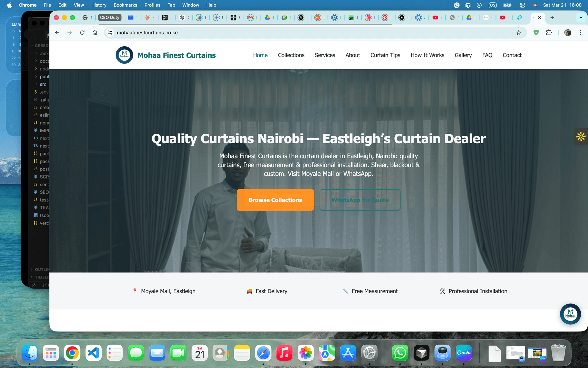Open Control Center in the menu bar
This screenshot has height=368, width=588.
click(x=522, y=5)
